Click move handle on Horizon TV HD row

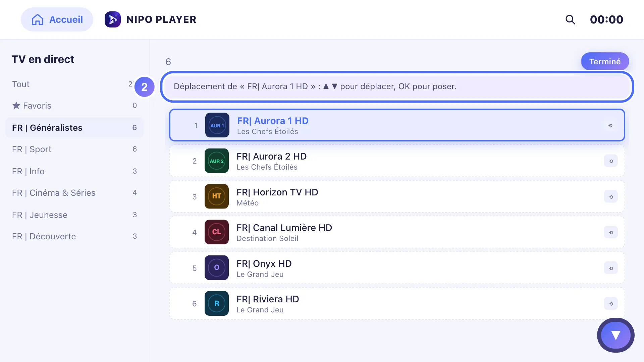tap(611, 197)
